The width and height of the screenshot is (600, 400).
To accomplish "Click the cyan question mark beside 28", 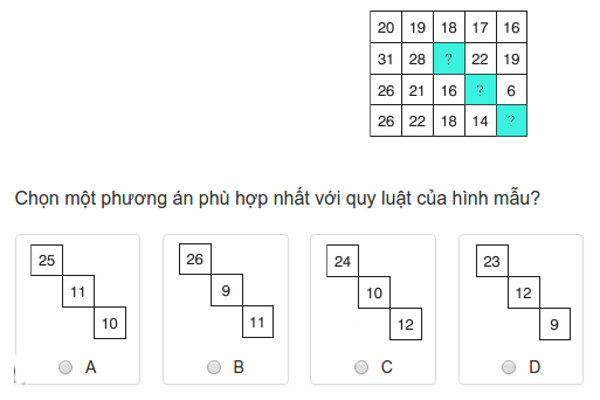I will pos(448,58).
